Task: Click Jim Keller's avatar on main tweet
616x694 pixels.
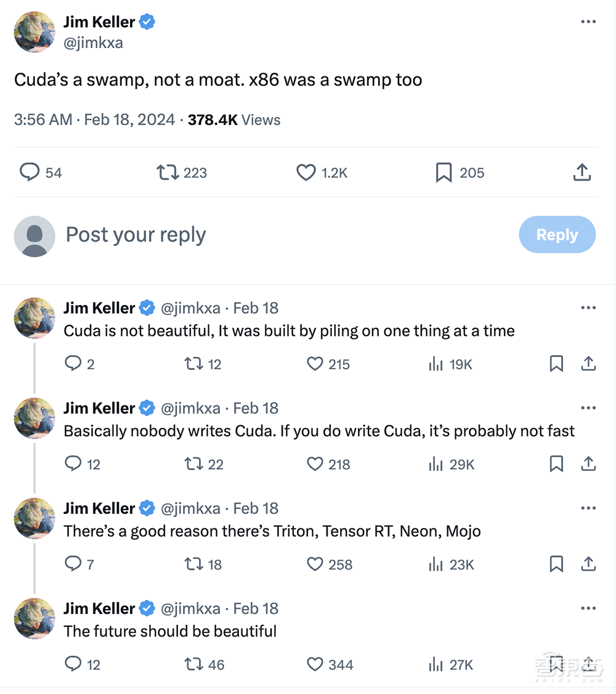Action: coord(35,31)
